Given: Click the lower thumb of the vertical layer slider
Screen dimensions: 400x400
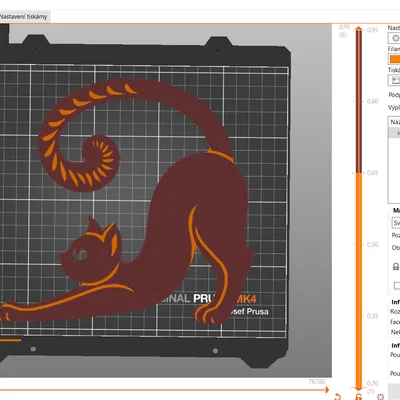Looking at the screenshot, I should coord(358,389).
